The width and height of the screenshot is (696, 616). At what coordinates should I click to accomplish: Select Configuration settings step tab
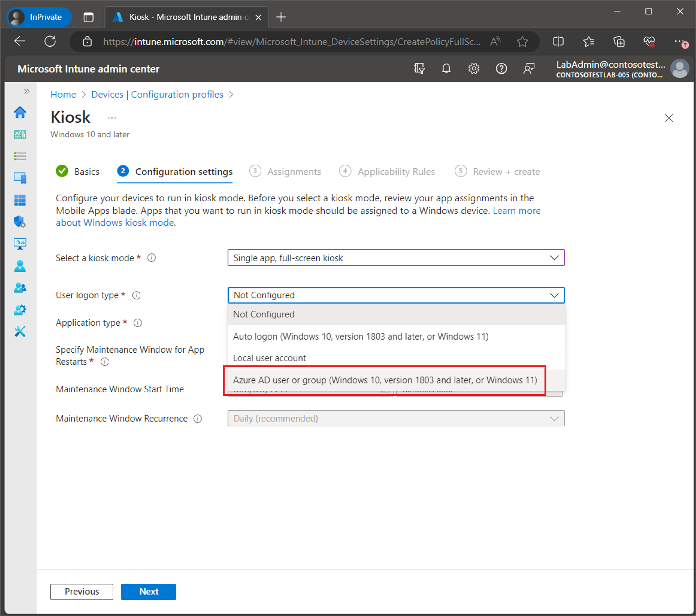(x=175, y=172)
